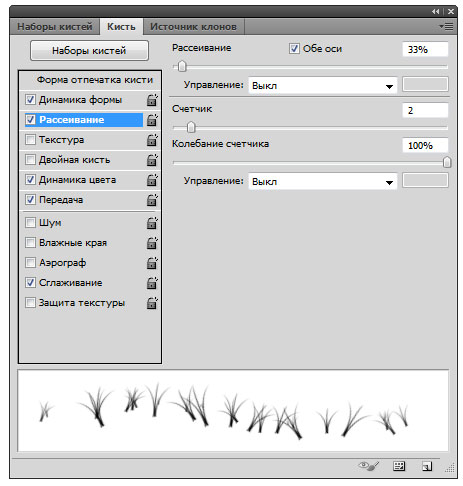Click the lock icon beside Текстура
The height and width of the screenshot is (486, 463).
click(152, 140)
